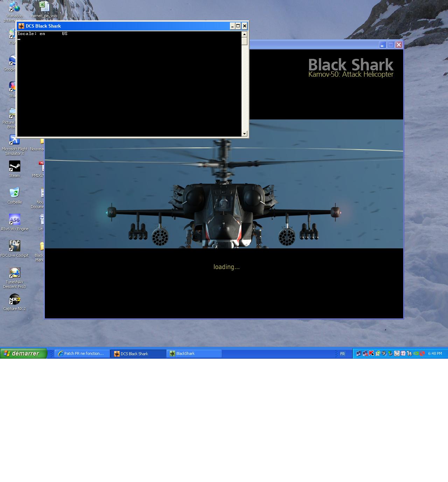The height and width of the screenshot is (482, 448).
Task: Click the first network connection tray icon
Action: coord(358,353)
